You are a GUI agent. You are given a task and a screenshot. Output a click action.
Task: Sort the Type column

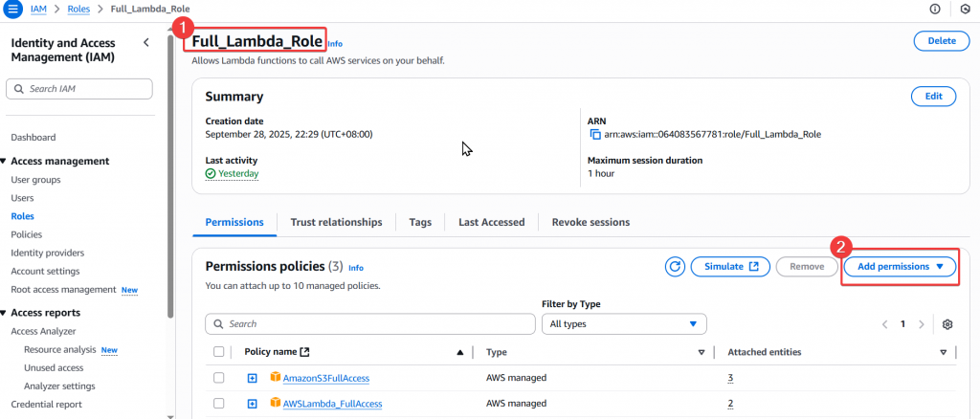click(702, 352)
